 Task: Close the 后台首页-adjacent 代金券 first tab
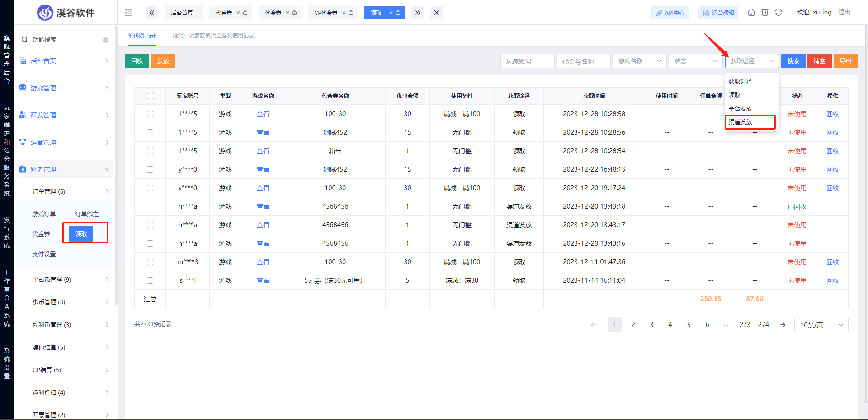tap(238, 13)
